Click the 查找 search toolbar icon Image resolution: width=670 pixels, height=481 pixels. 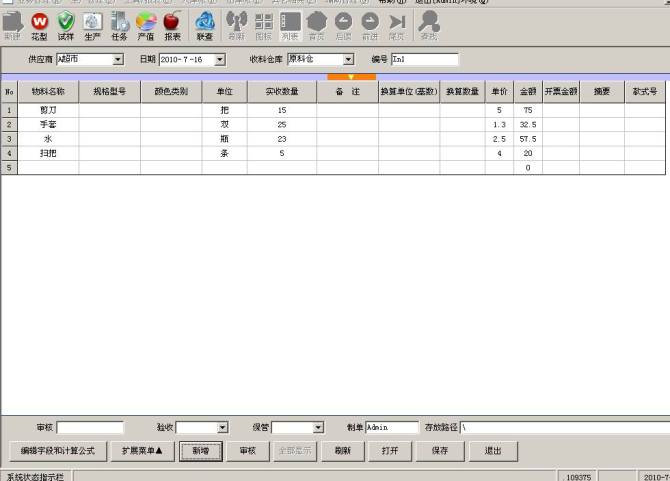coord(428,24)
